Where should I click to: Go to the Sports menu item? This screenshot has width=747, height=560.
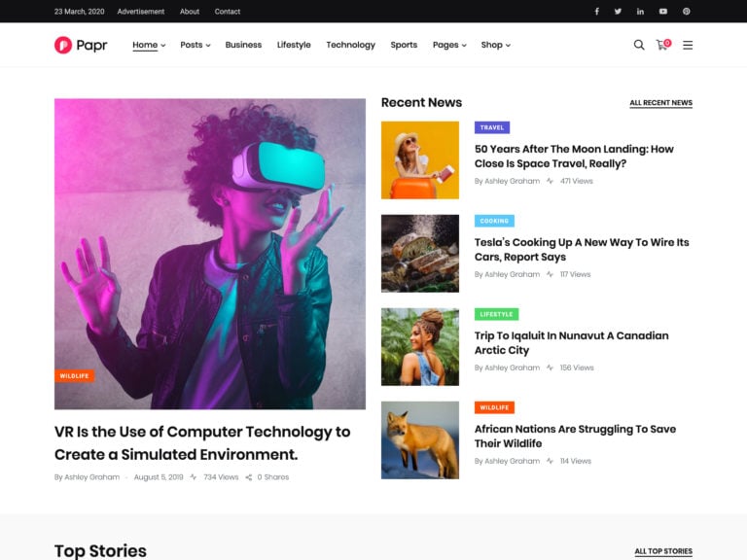click(404, 45)
